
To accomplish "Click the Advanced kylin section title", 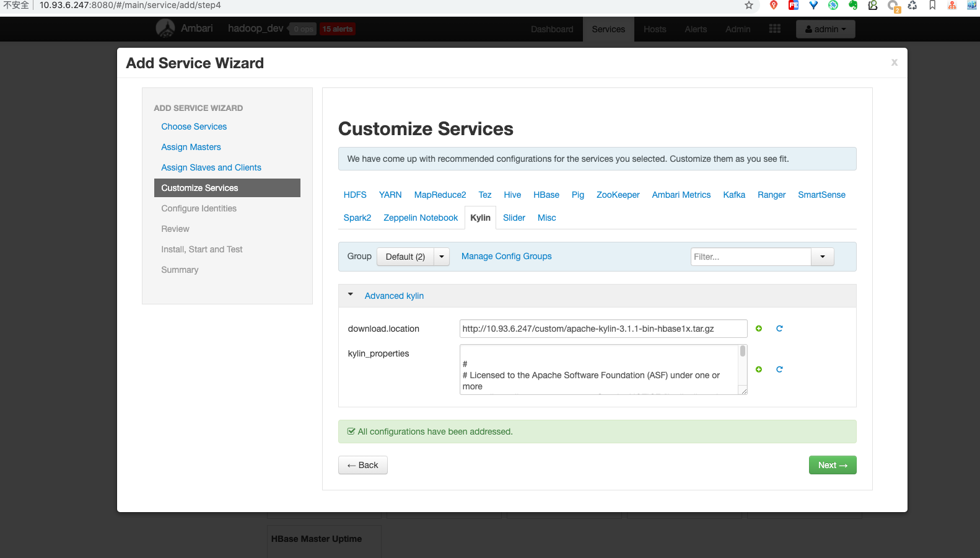I will point(394,296).
